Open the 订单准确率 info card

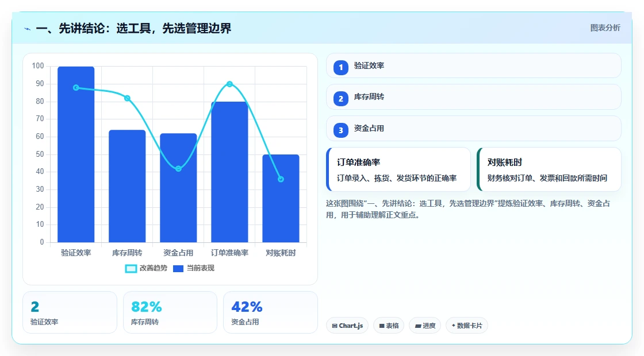pyautogui.click(x=398, y=169)
